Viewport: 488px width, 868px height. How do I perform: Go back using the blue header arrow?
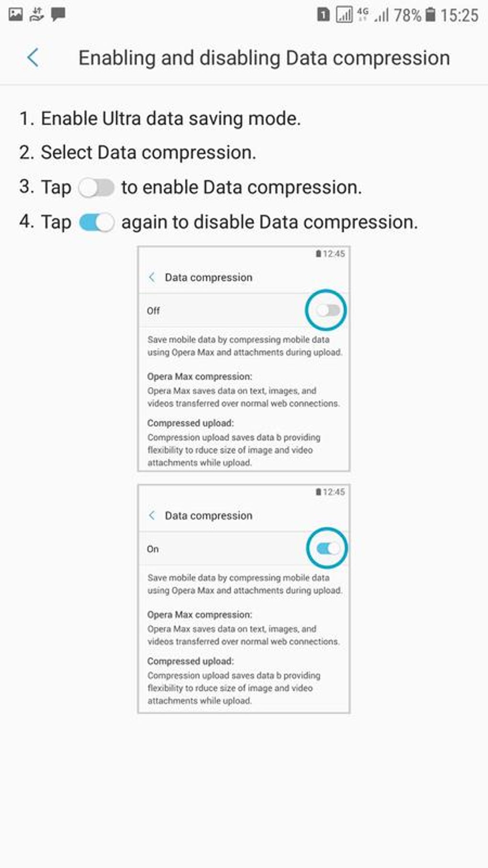click(x=33, y=58)
